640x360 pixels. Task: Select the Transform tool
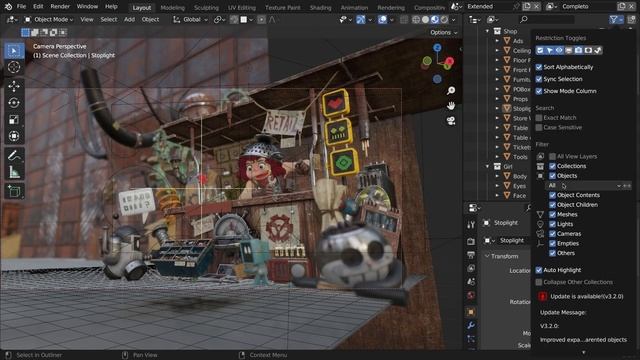[x=14, y=136]
